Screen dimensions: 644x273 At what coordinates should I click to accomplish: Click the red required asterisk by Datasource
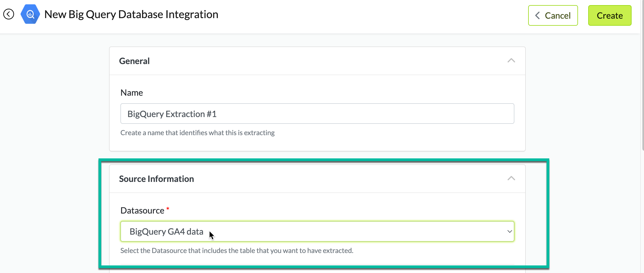(168, 209)
